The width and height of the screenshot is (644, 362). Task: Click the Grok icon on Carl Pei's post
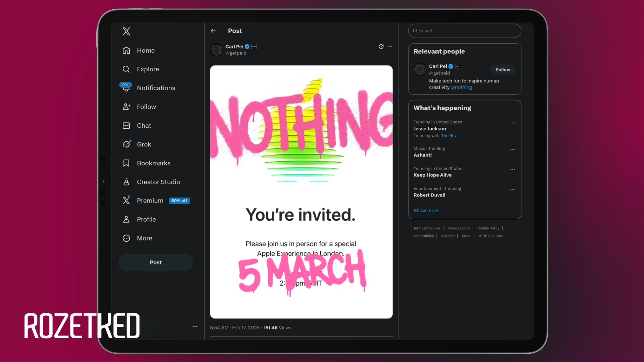click(x=381, y=47)
